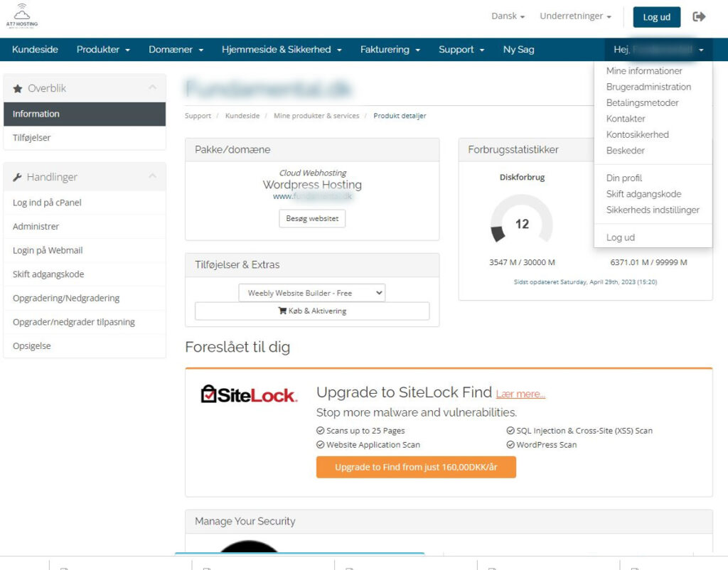Open the Weebly Website Builder dropdown
The image size is (728, 570).
[x=311, y=293]
